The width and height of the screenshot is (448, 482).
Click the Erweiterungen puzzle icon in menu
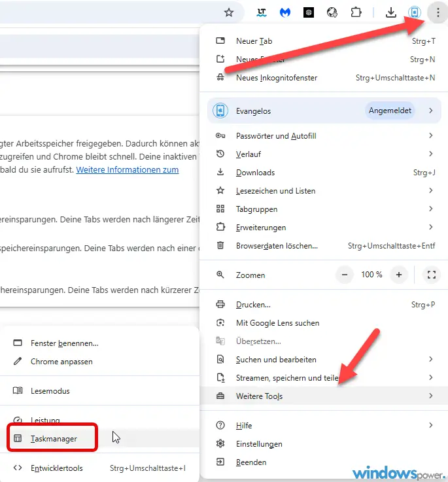tap(220, 227)
